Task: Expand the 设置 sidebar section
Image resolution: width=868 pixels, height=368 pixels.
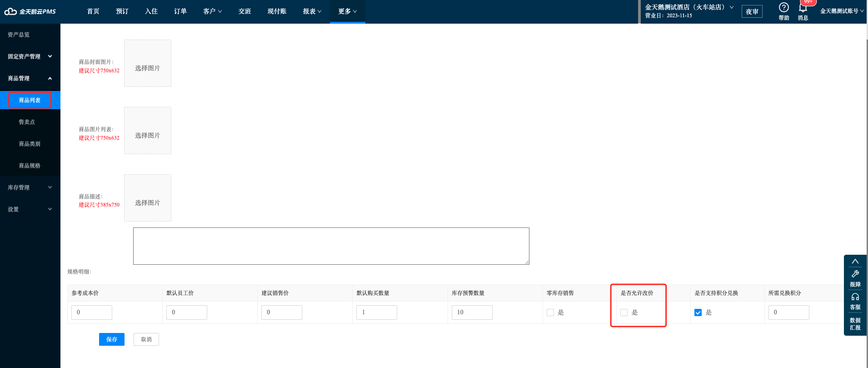Action: point(30,209)
